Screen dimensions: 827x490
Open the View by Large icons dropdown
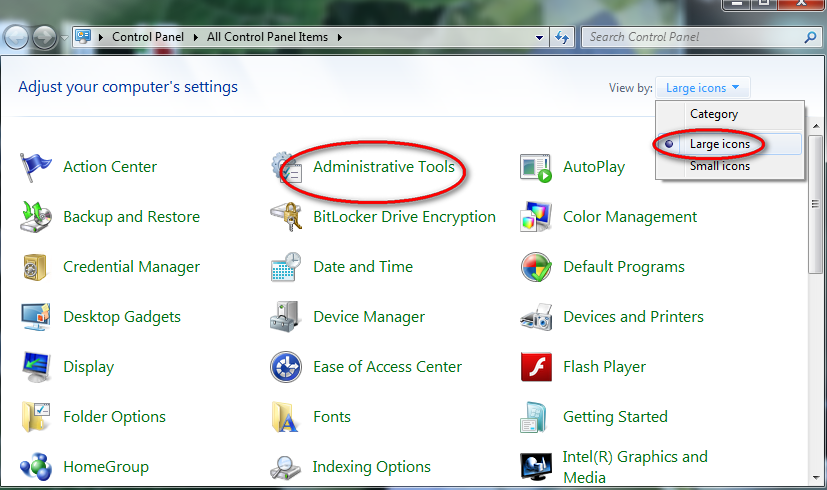(702, 88)
